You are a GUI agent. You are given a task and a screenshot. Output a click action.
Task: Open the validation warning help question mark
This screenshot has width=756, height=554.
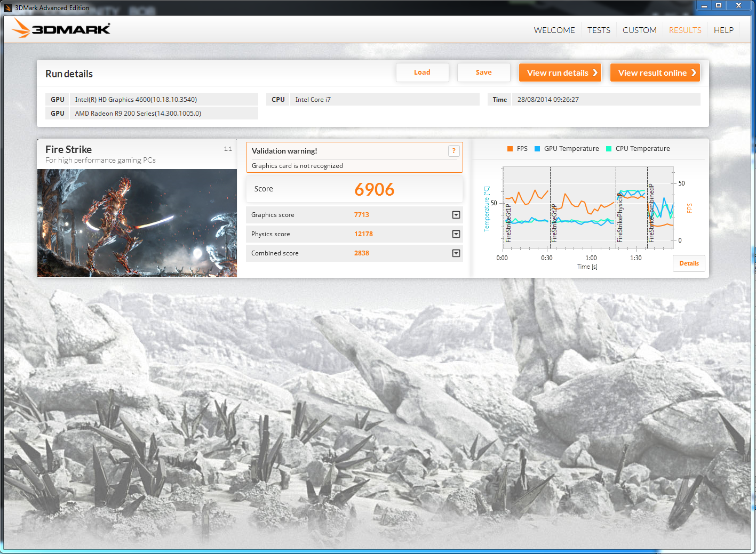click(x=453, y=151)
